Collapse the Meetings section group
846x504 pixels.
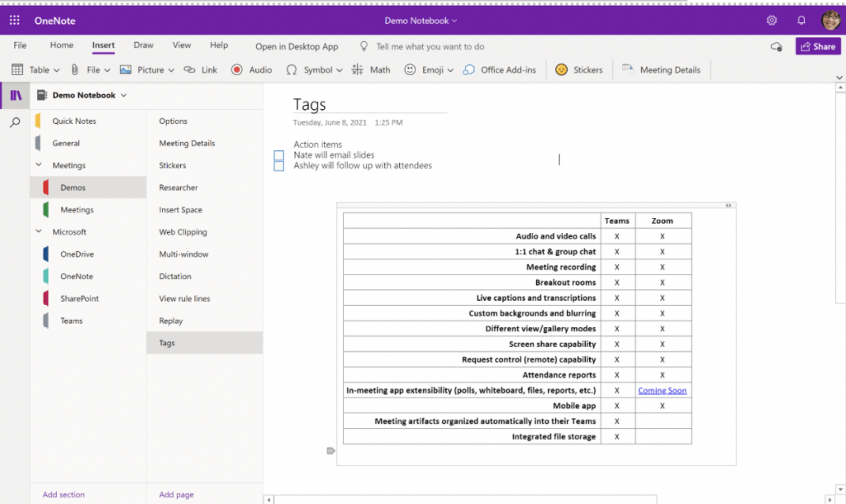(x=38, y=164)
